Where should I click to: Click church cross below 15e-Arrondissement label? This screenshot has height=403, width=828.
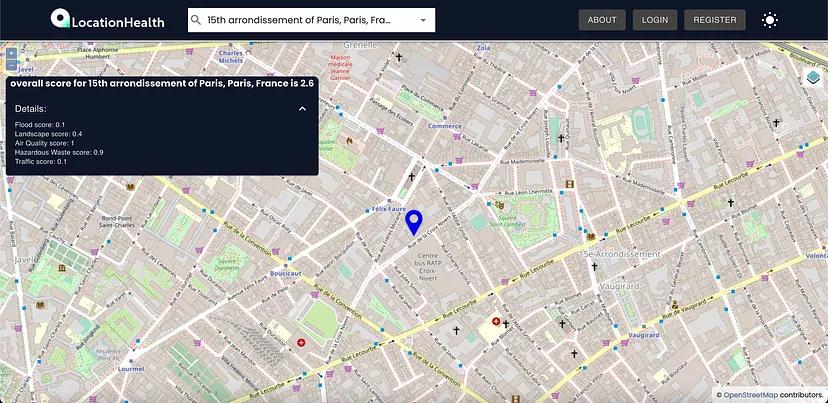pos(594,267)
